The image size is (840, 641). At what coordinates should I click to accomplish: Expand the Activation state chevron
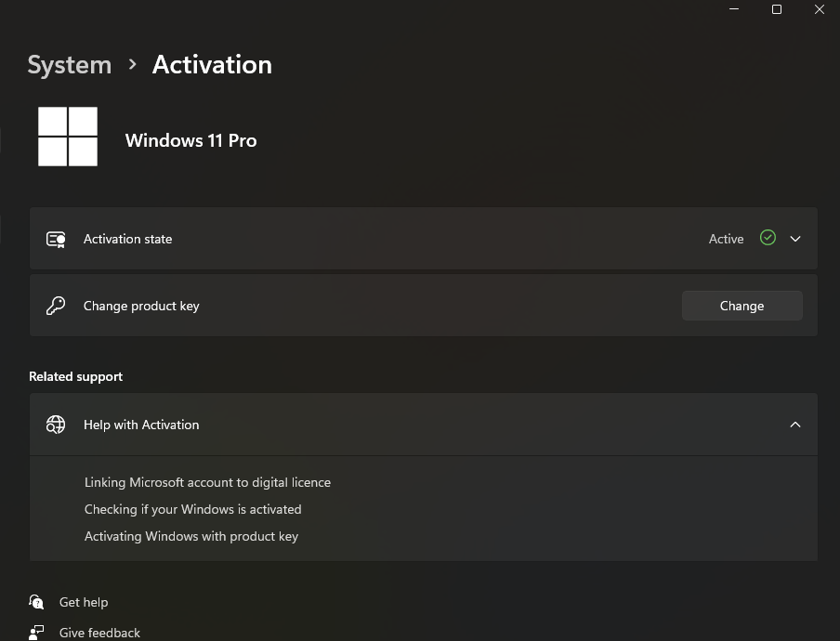click(795, 239)
